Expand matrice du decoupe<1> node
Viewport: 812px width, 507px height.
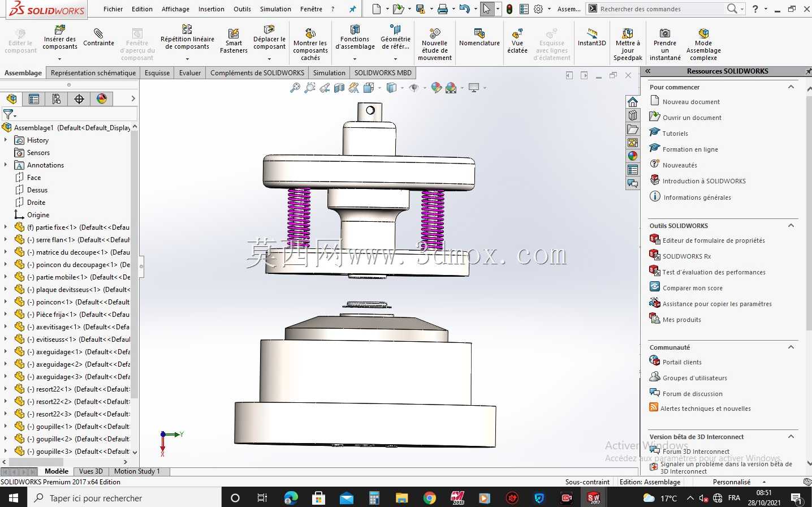(6, 252)
